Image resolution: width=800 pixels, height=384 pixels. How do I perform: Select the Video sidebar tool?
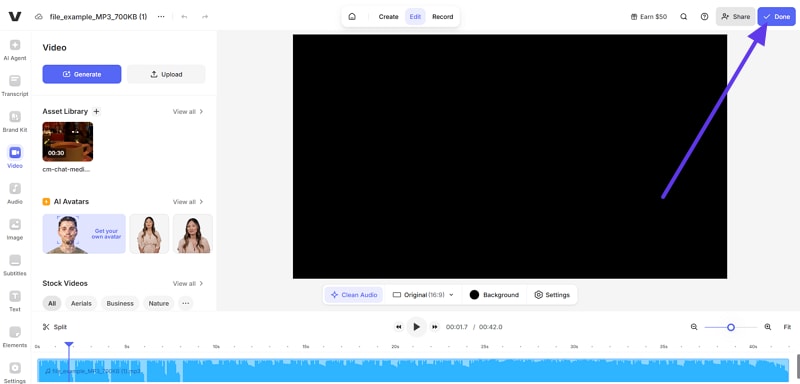15,158
